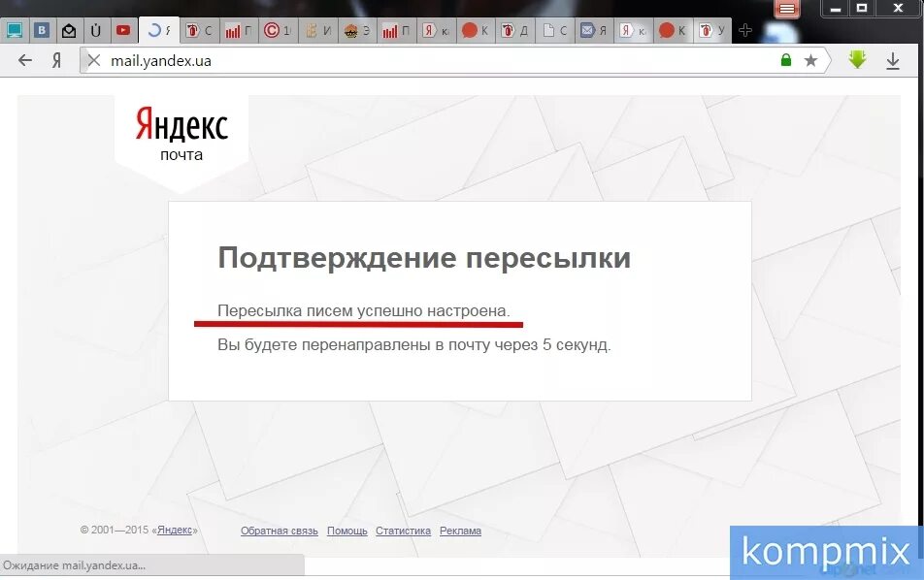View site security via green lock icon
This screenshot has width=924, height=580.
point(785,60)
